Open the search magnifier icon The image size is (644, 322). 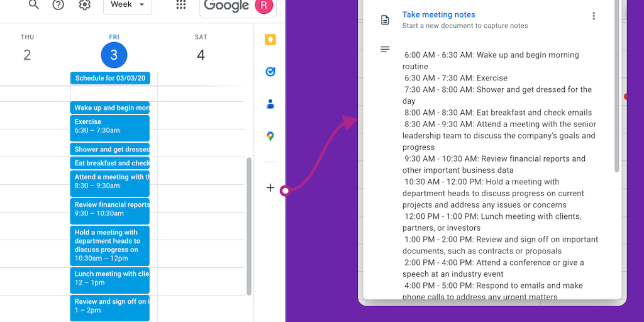[x=34, y=4]
